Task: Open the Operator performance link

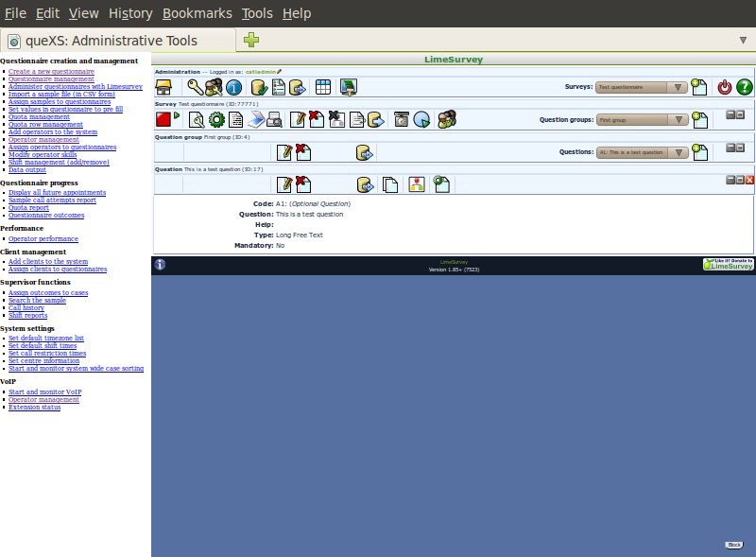Action: 43,239
